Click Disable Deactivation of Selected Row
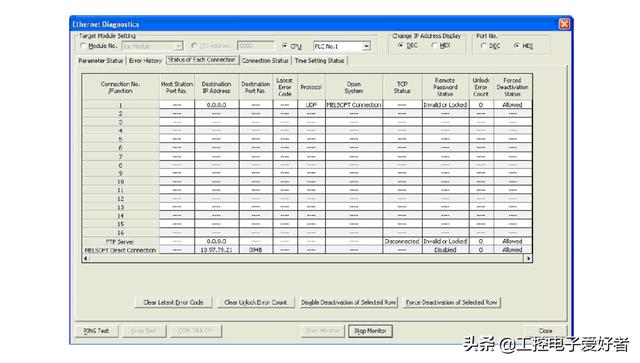640x363 pixels. (349, 303)
